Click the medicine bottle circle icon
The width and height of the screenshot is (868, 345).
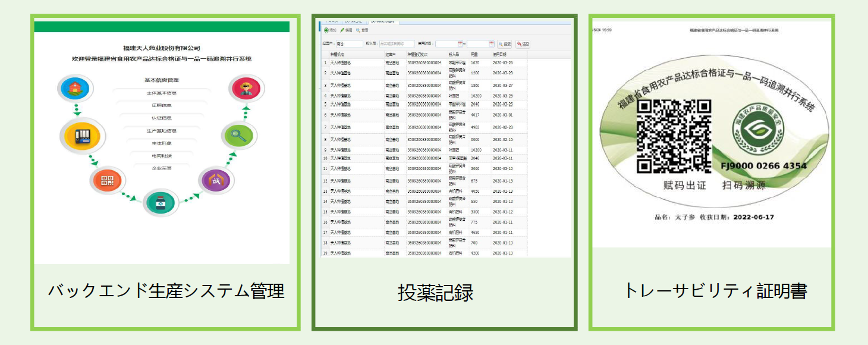160,203
